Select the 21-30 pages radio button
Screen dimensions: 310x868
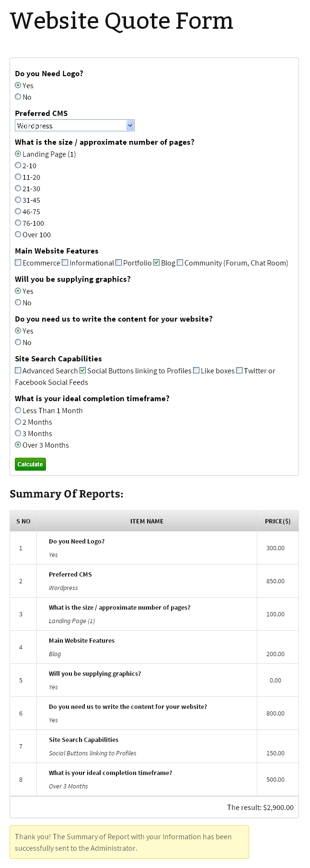[x=18, y=188]
